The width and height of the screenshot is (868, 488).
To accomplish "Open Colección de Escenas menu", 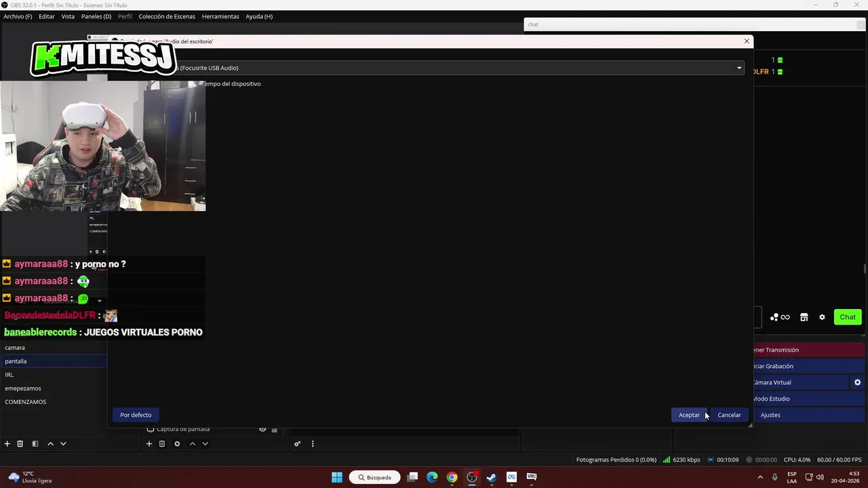I will pos(167,16).
